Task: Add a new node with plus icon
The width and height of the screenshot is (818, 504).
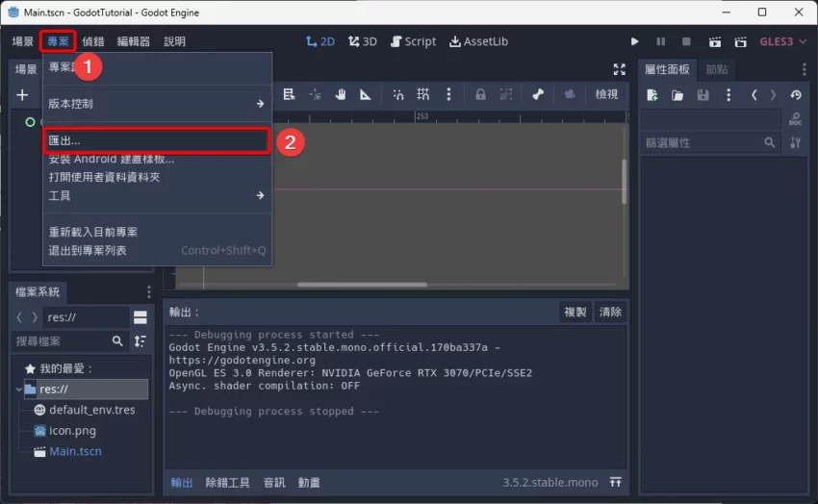Action: [22, 95]
